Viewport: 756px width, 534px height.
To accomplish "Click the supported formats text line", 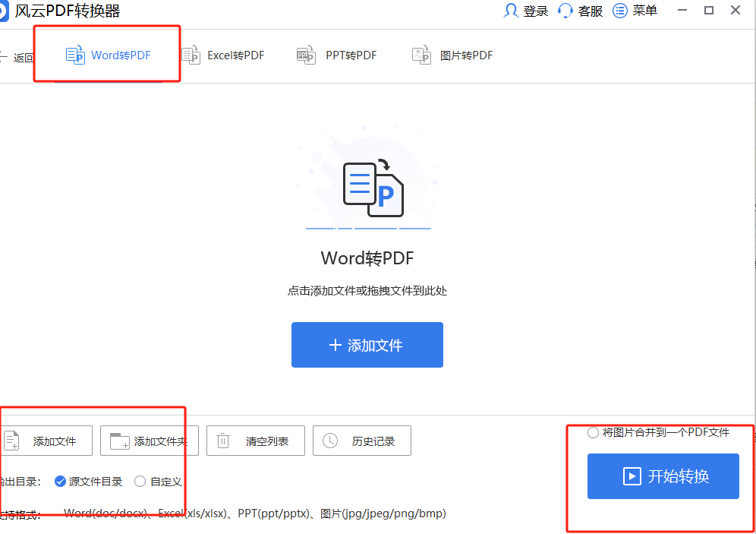I will pyautogui.click(x=254, y=513).
